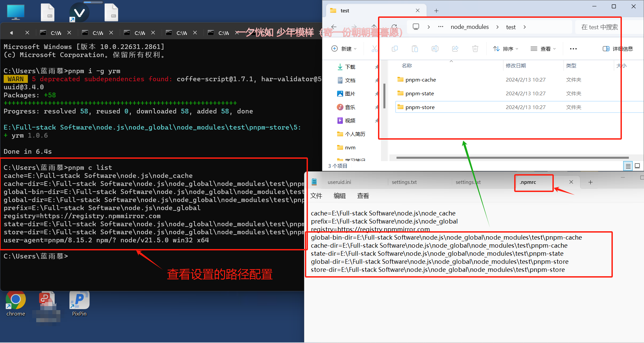Click the test segment in the address path
The width and height of the screenshot is (644, 343).
click(511, 27)
